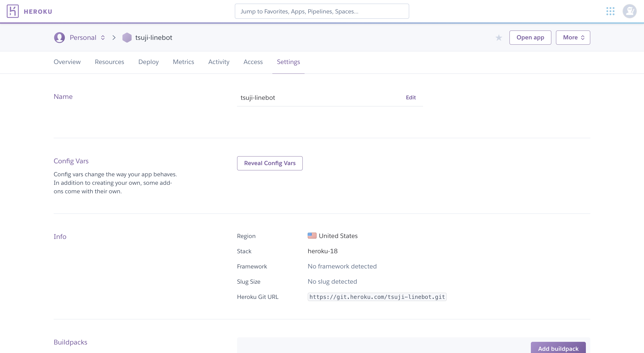This screenshot has height=353, width=644.
Task: Click the Region label
Action: [246, 236]
